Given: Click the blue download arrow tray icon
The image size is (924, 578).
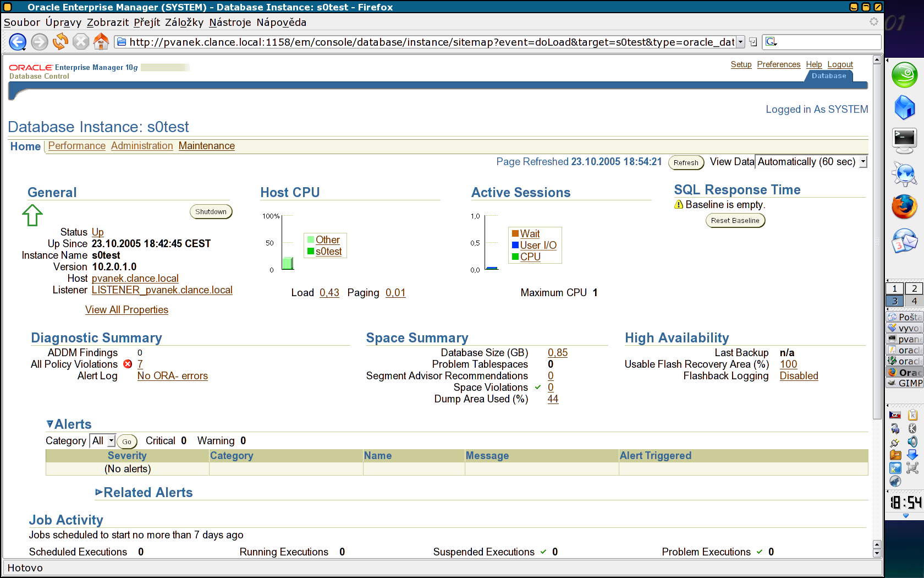Looking at the screenshot, I should pyautogui.click(x=912, y=455).
